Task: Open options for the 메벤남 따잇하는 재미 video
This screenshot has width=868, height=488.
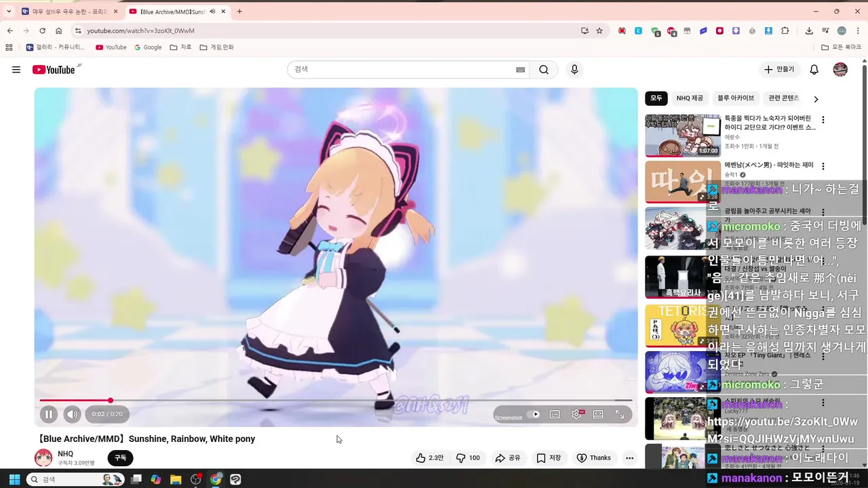Action: pos(823,166)
